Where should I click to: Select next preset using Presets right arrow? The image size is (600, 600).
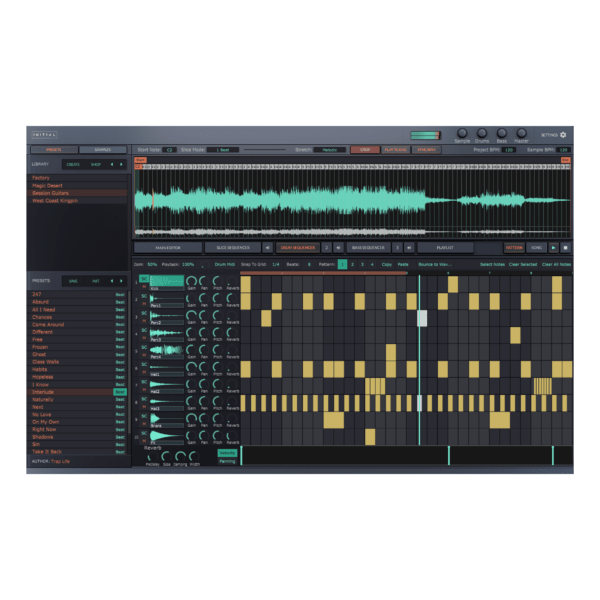click(x=121, y=281)
